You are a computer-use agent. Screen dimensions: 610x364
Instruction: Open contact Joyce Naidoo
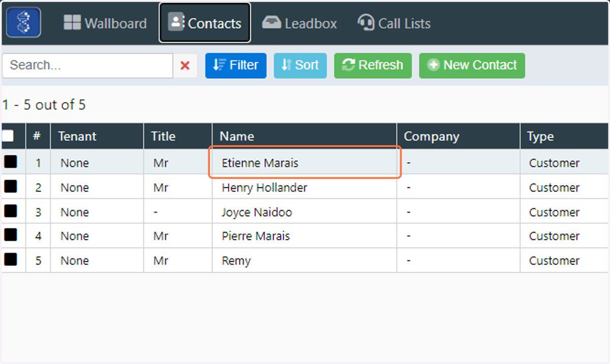point(257,212)
